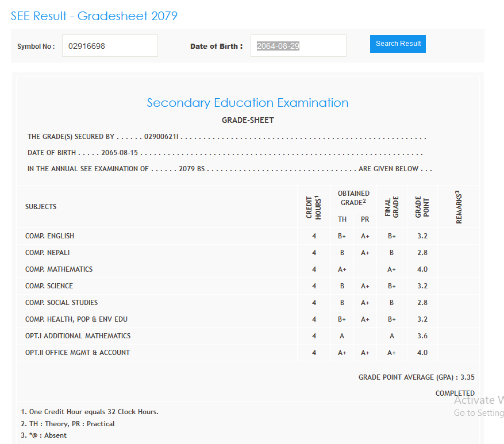Click the Symbol No label text
Screen dimensions: 504x444
(36, 47)
